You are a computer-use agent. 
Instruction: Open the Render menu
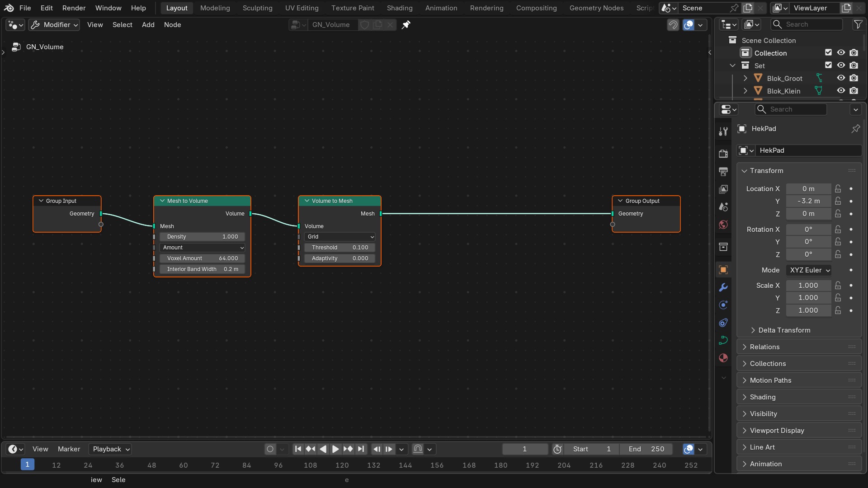click(x=74, y=8)
